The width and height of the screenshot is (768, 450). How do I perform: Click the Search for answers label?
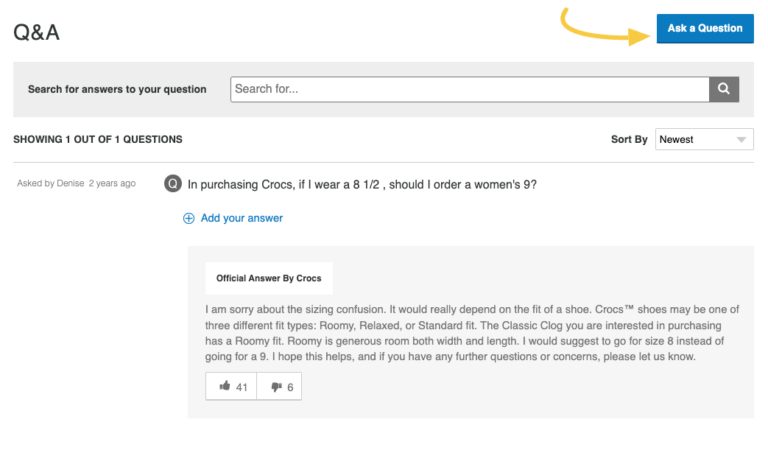pos(117,89)
